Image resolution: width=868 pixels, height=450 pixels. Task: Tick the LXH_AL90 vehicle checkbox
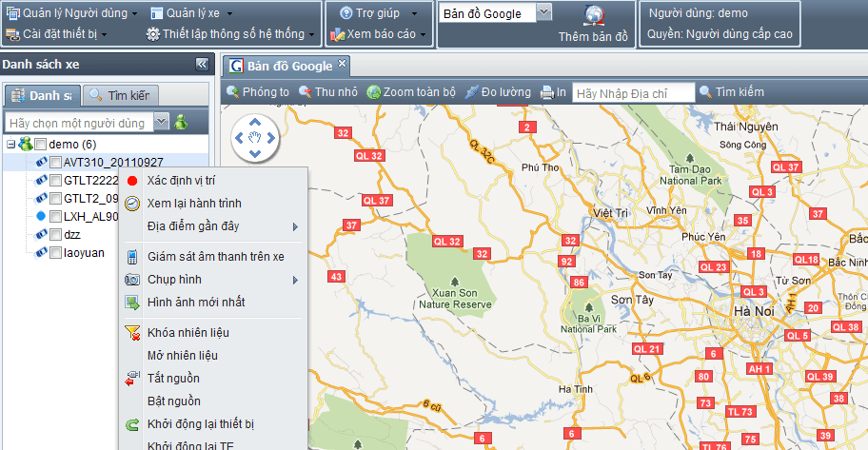click(55, 216)
